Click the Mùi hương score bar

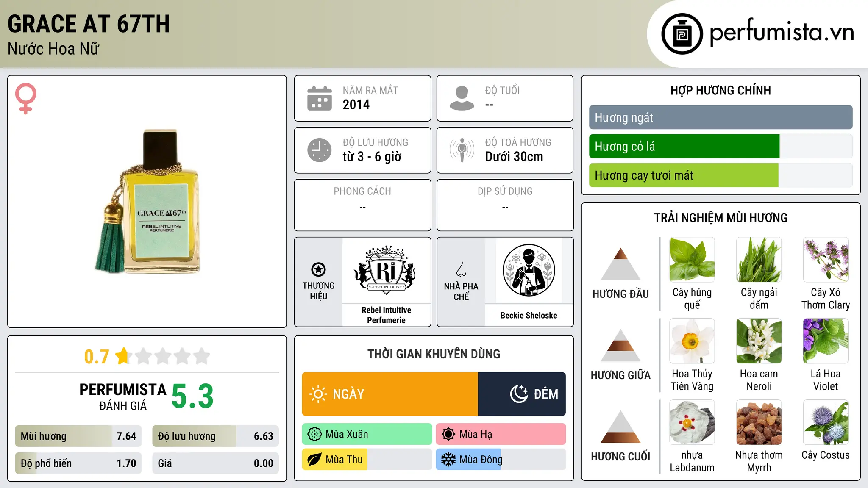pos(78,436)
